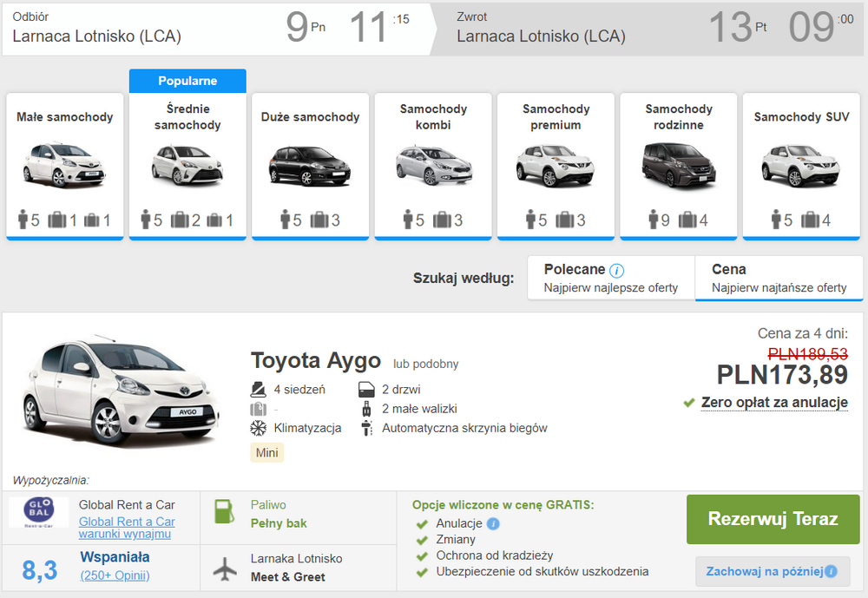Click the luggage icon in Duże samochody card
This screenshot has height=598, width=868.
[x=319, y=220]
